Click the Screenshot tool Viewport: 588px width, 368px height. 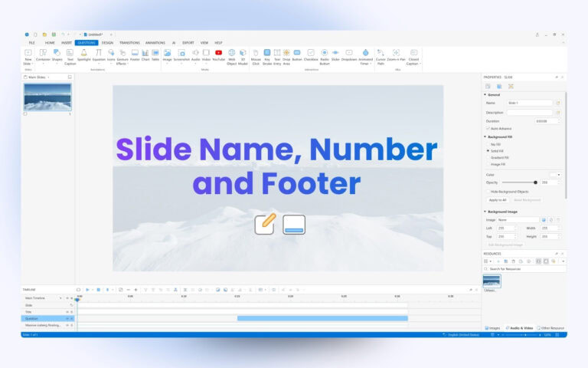[x=181, y=55]
